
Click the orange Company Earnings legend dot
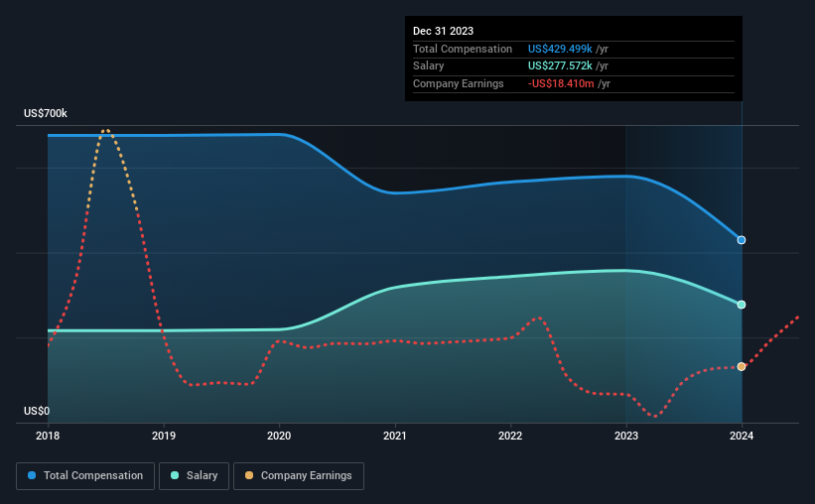249,475
